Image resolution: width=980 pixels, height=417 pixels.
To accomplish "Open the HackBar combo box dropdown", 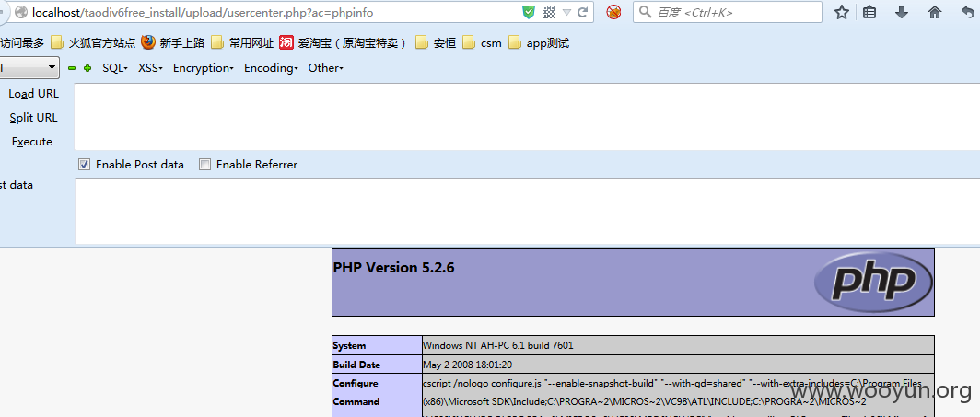I will [x=29, y=67].
